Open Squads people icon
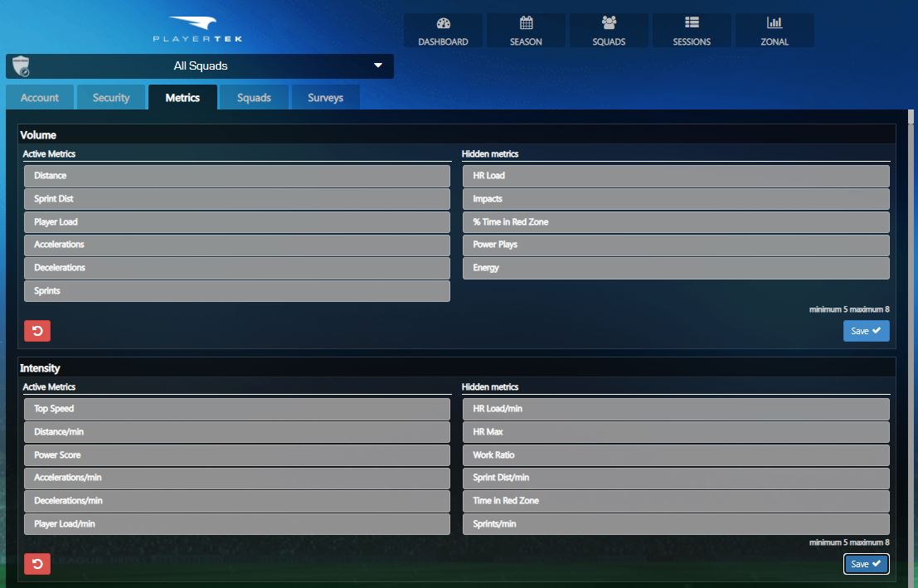The height and width of the screenshot is (588, 918). click(609, 23)
